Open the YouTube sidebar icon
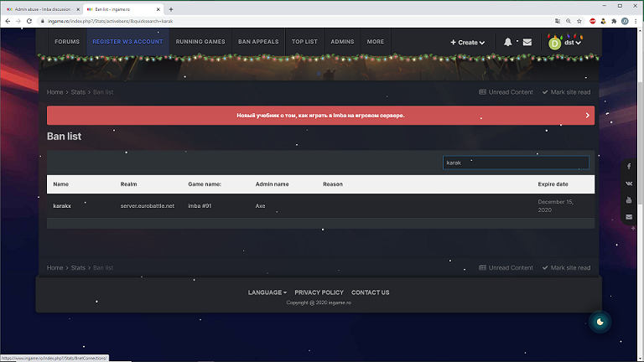Viewport: 644px width, 362px height. pos(629,200)
